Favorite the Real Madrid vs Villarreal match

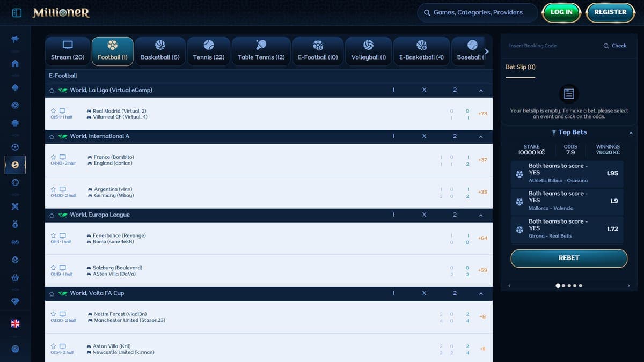point(53,111)
